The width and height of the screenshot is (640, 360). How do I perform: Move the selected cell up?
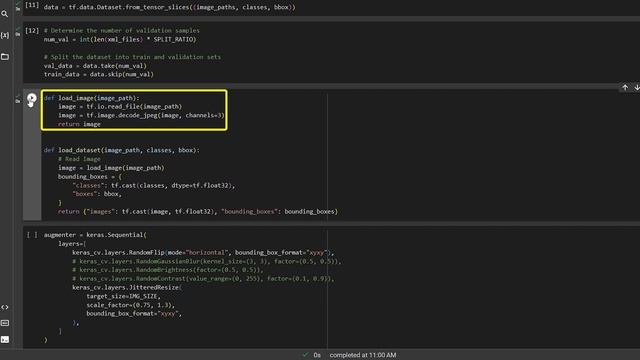(x=625, y=87)
